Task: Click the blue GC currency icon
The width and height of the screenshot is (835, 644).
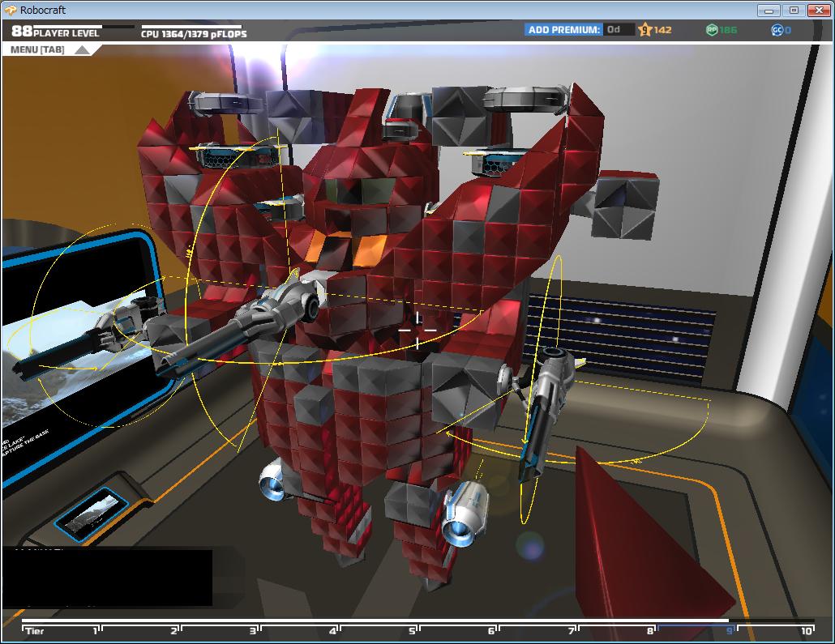Action: [x=777, y=30]
